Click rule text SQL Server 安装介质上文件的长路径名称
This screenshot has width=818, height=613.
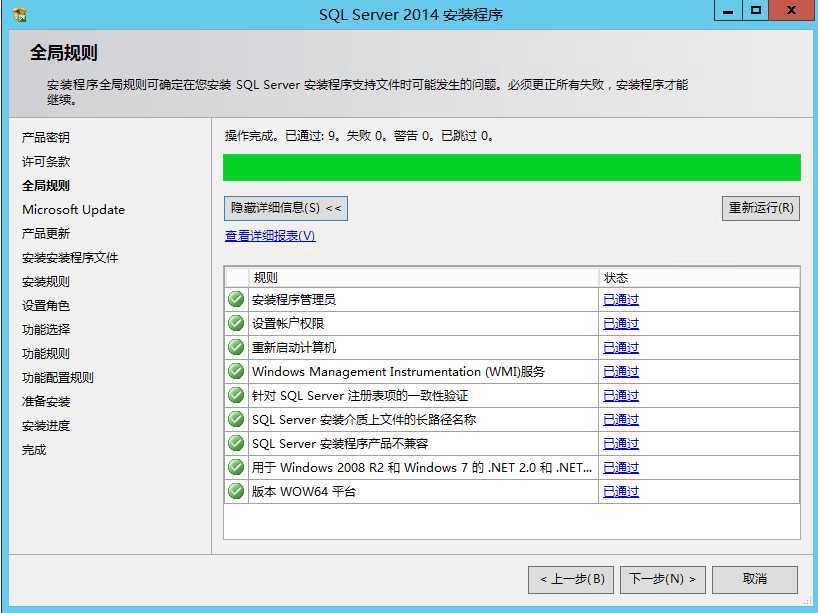tap(364, 420)
